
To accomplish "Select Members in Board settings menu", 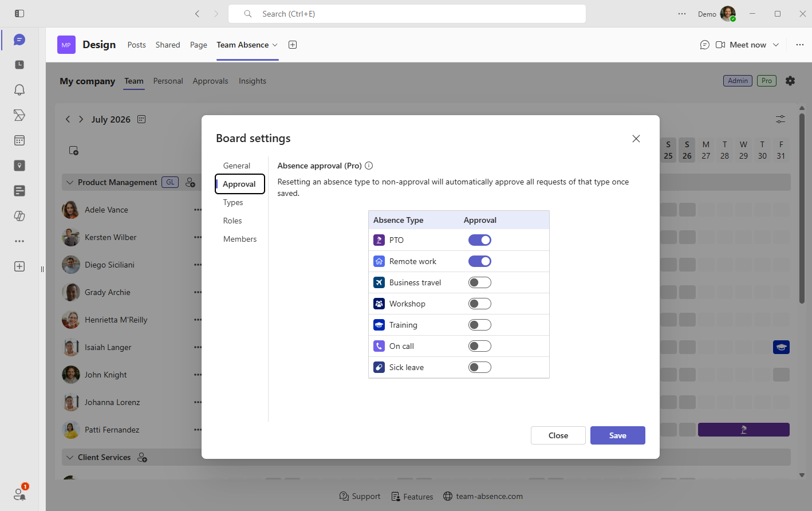I will 240,239.
